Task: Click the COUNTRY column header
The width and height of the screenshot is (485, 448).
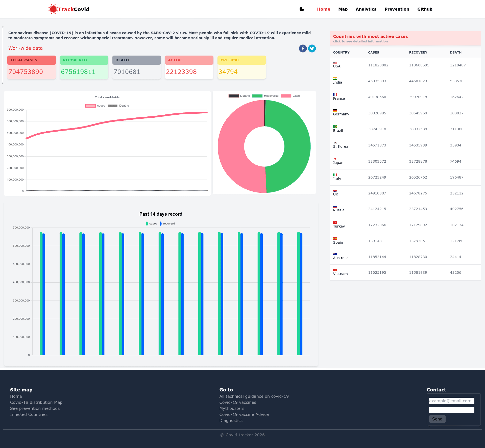Action: click(x=341, y=53)
